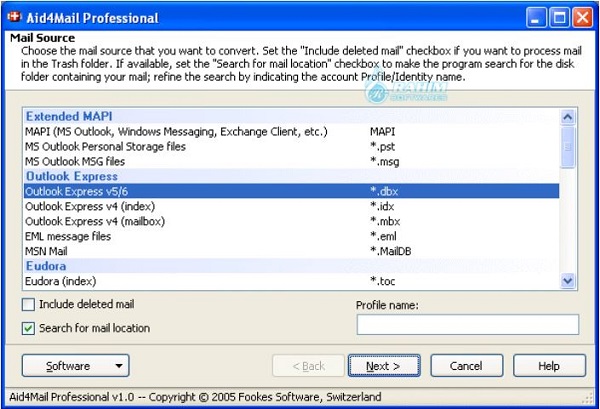Viewport: 600px width, 409px height.
Task: Select MS Outlook MSG files entry
Action: click(292, 161)
